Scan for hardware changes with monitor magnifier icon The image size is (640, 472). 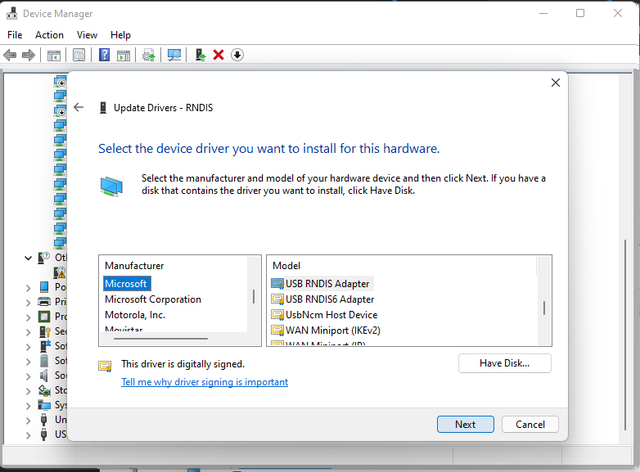coord(174,55)
